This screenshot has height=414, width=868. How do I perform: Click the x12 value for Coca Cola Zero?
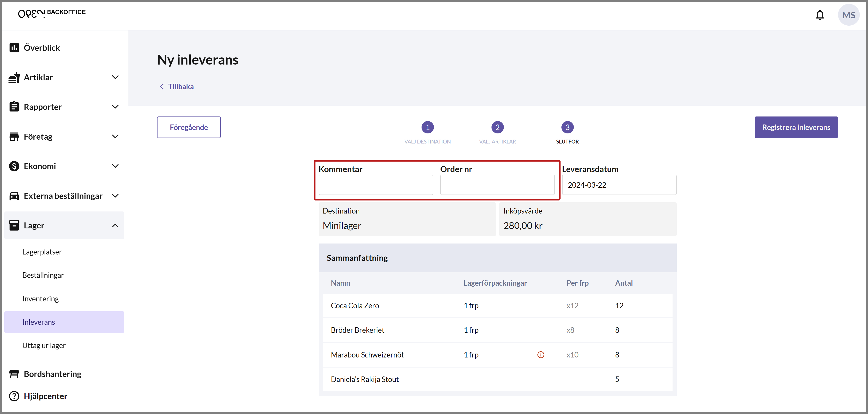pyautogui.click(x=572, y=305)
